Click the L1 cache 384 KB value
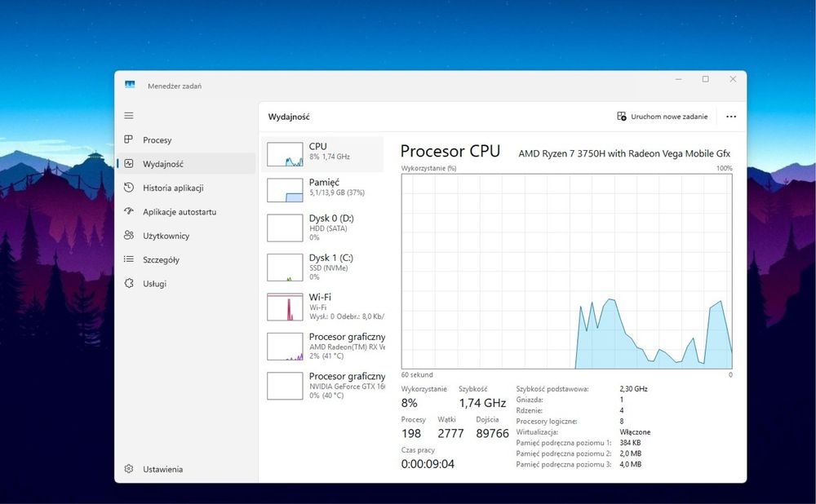This screenshot has height=504, width=816. (x=630, y=443)
